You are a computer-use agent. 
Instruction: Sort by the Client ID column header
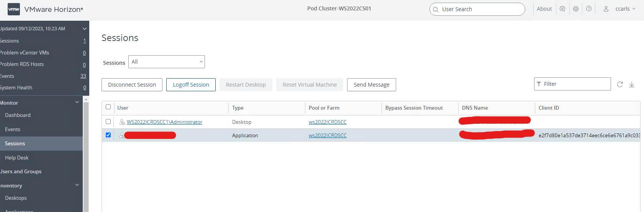(549, 108)
